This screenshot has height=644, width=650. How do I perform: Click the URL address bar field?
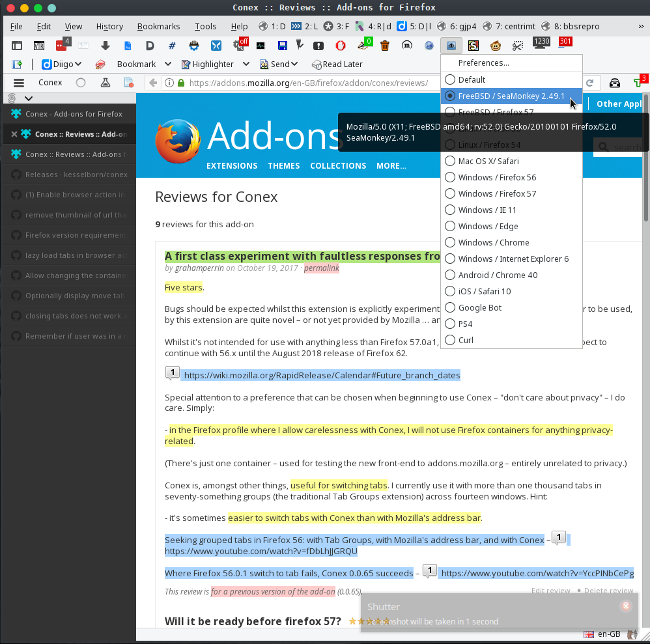click(309, 83)
